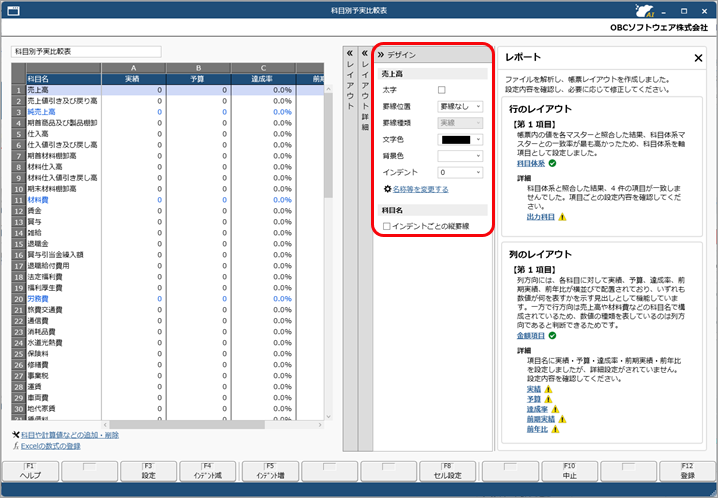This screenshot has width=718, height=498.
Task: Click warning icon next to 前期実績 link
Action: pos(562,419)
